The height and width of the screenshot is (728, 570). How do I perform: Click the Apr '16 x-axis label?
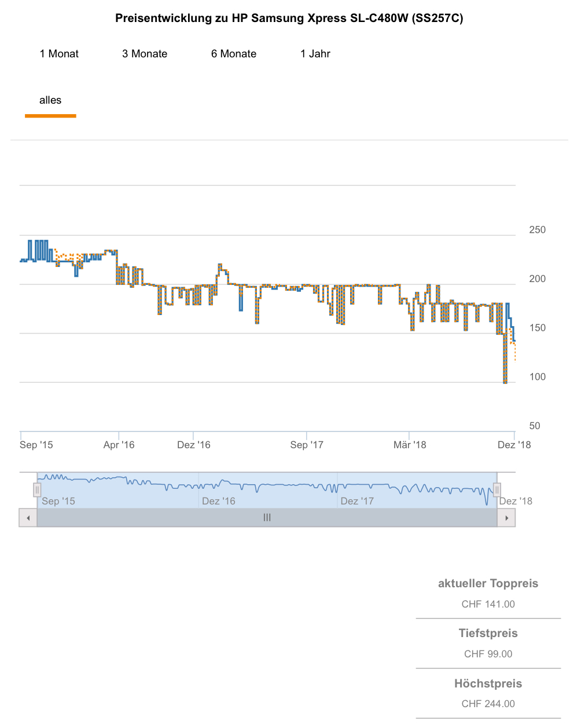tap(119, 445)
